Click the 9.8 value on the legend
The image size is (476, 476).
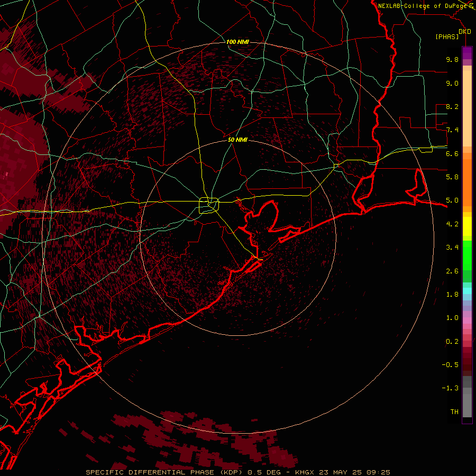pos(452,59)
